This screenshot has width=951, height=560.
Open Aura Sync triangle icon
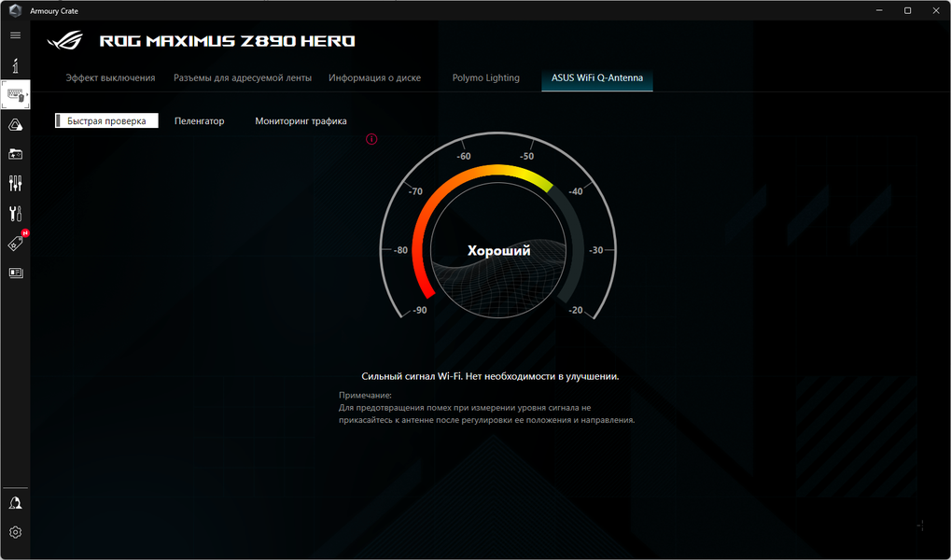16,125
